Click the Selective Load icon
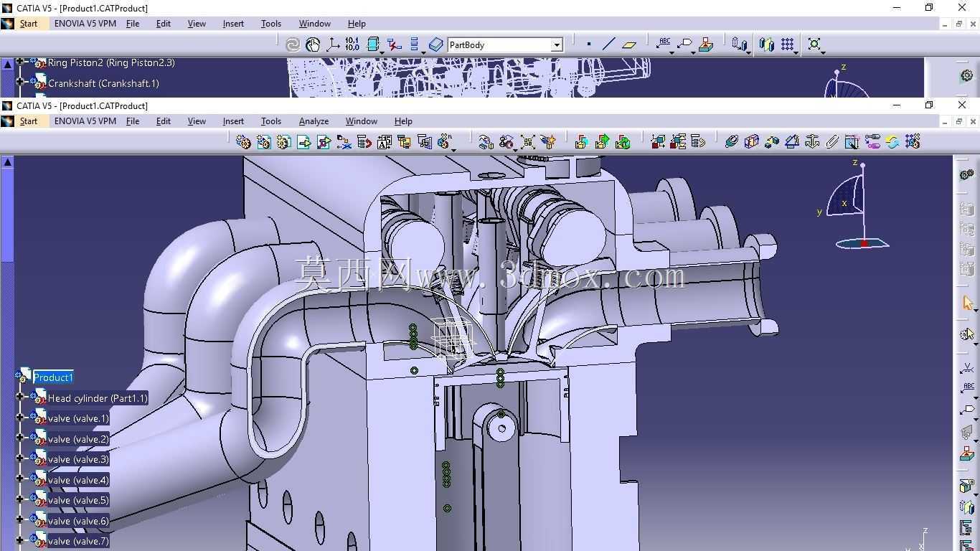This screenshot has width=980, height=551. [x=404, y=141]
